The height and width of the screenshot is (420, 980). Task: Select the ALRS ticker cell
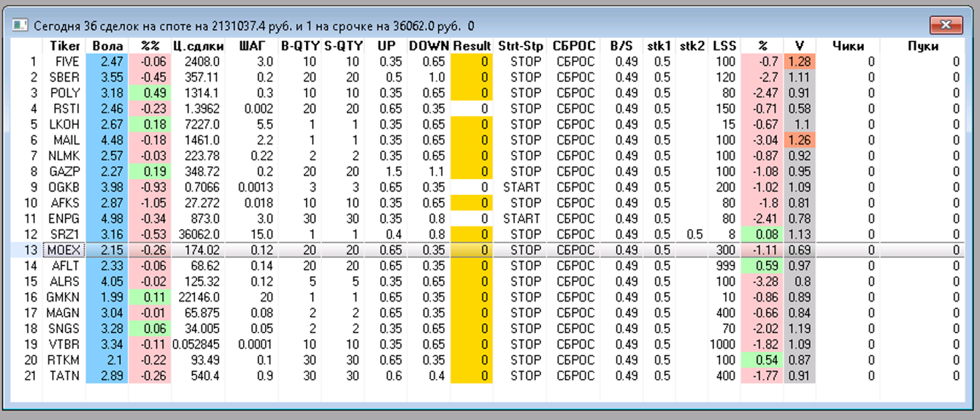click(65, 281)
